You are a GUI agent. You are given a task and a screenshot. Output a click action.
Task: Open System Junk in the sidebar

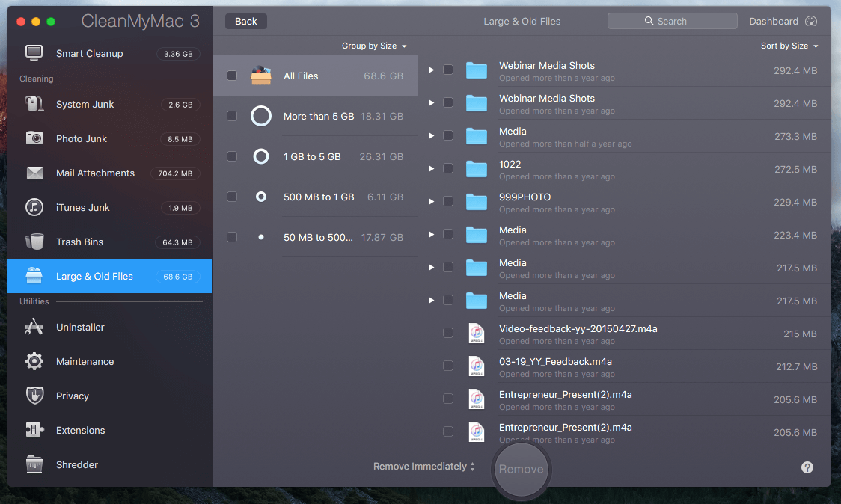110,105
